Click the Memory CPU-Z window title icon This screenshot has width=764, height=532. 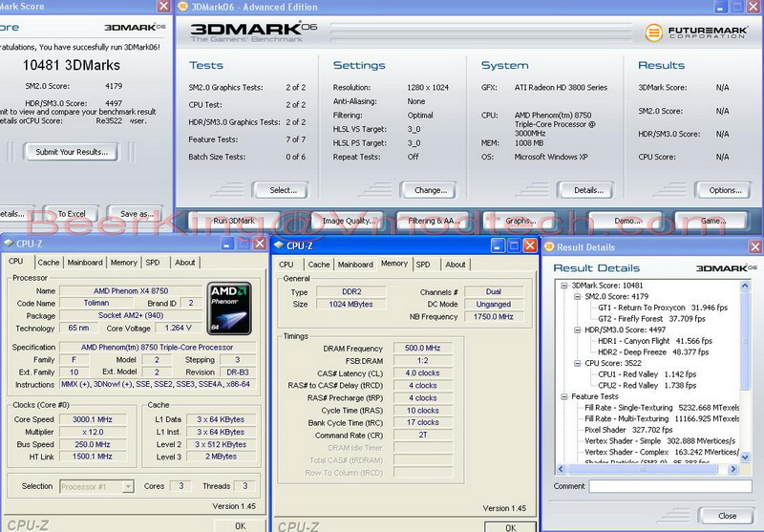(x=279, y=245)
